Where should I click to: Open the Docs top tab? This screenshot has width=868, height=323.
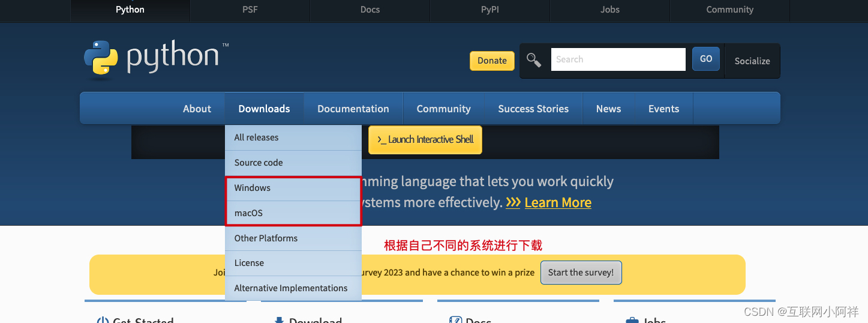point(370,10)
